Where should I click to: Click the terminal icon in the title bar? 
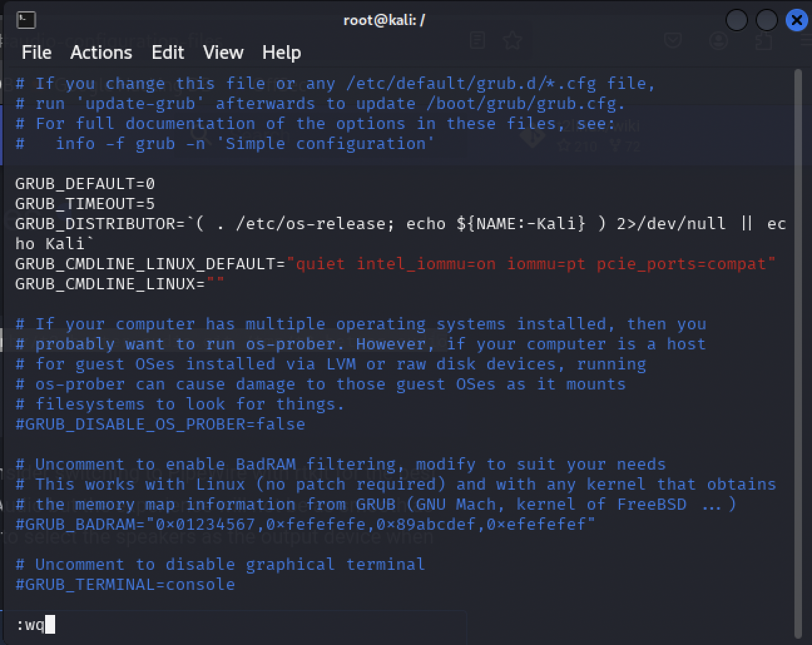26,20
